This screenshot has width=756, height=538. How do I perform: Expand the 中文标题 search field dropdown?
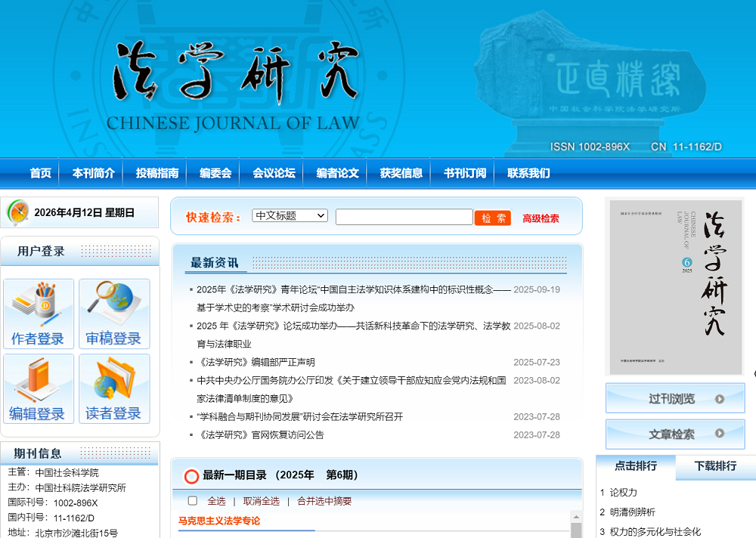coord(290,216)
